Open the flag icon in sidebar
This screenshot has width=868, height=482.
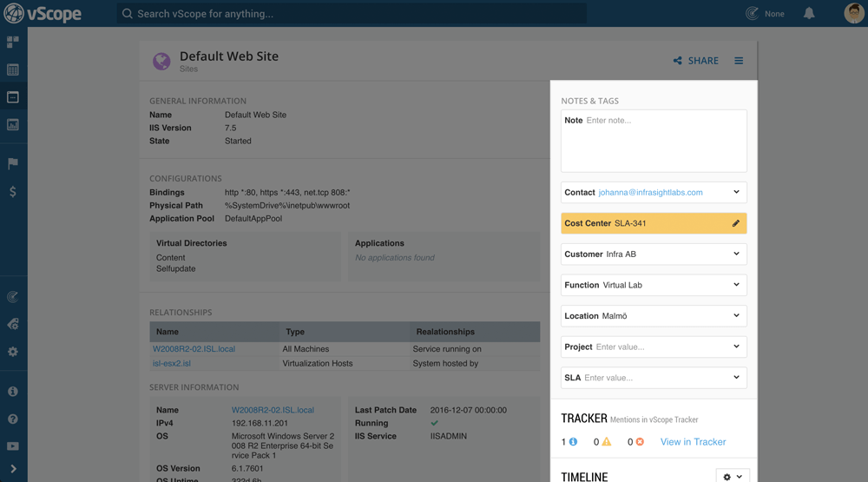point(13,163)
